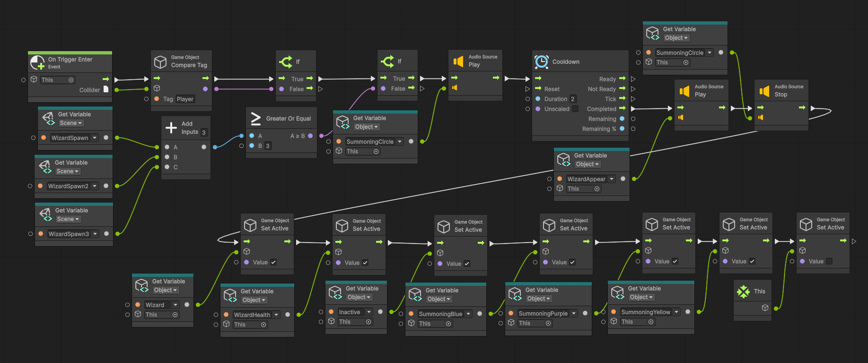Image resolution: width=868 pixels, height=363 pixels.
Task: Click the SummoningYellow Get Variable icon
Action: click(618, 293)
